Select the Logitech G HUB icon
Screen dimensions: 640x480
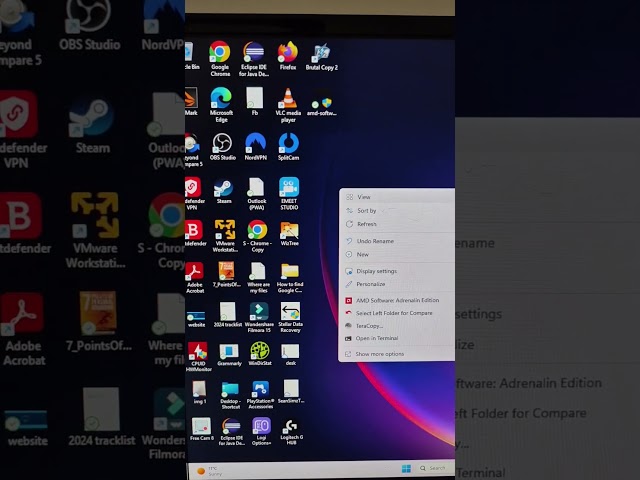pos(291,432)
